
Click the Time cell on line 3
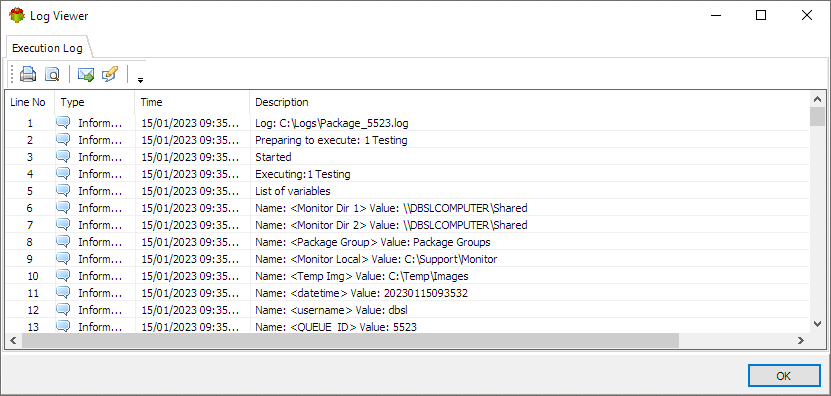pyautogui.click(x=192, y=157)
